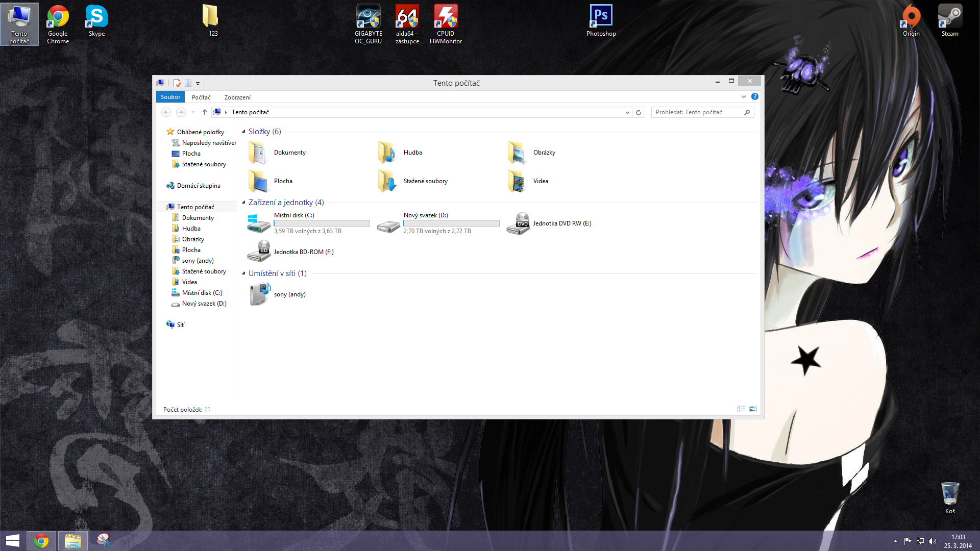Click the up arrow to parent folder

(x=204, y=112)
